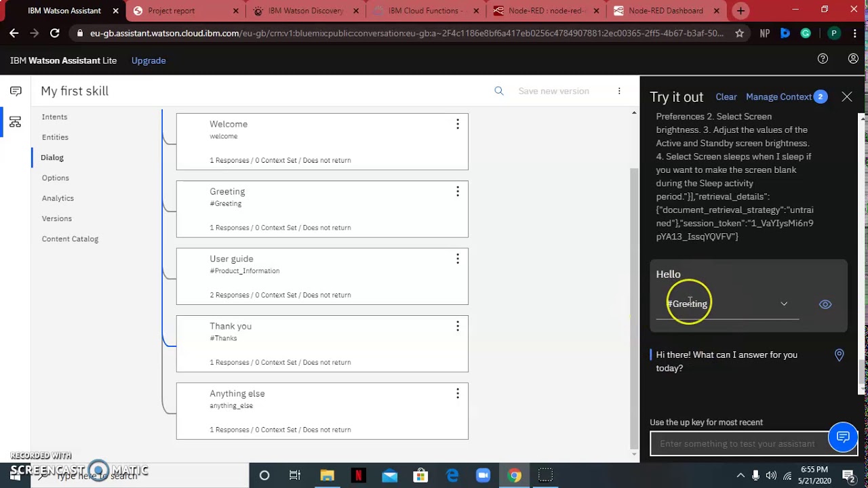Open the Windows notification center
Image resolution: width=868 pixels, height=488 pixels.
coord(848,476)
